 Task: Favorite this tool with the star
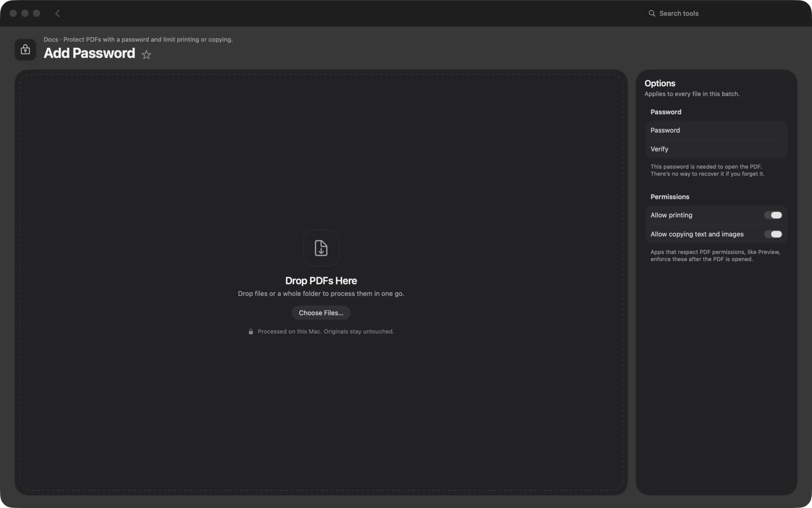pyautogui.click(x=146, y=54)
